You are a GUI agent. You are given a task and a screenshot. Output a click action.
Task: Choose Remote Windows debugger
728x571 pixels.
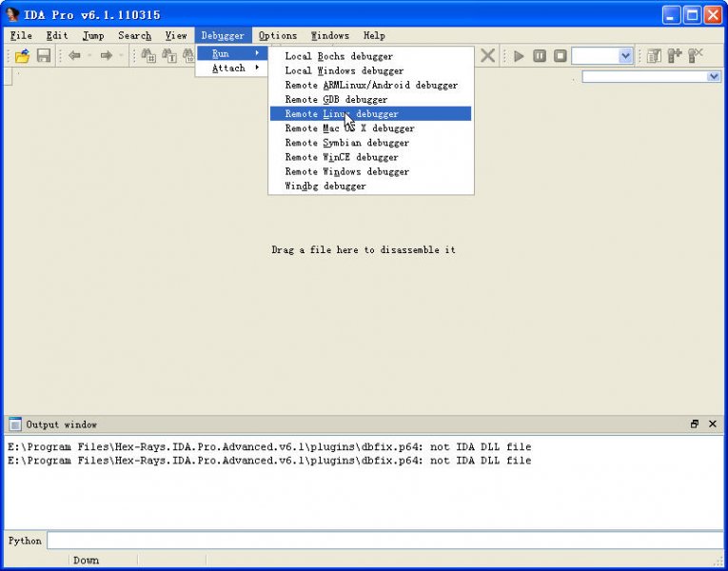click(370, 171)
